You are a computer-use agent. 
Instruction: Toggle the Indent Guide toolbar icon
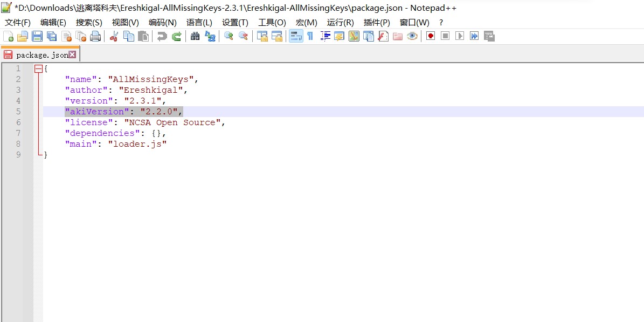pyautogui.click(x=326, y=36)
